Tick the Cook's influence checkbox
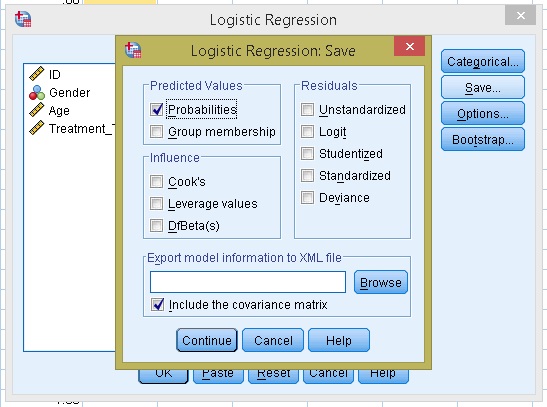The image size is (547, 407). pyautogui.click(x=156, y=181)
